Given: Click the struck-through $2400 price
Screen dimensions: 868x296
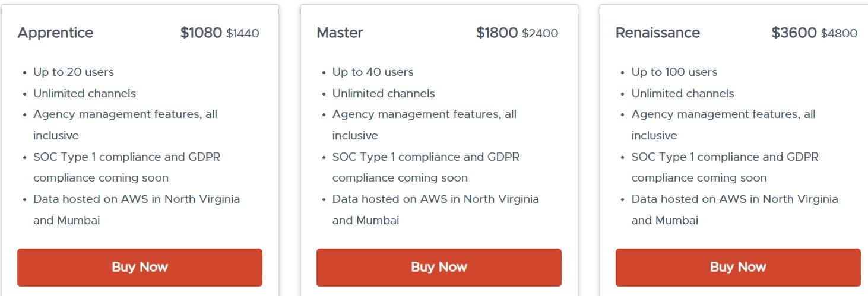Looking at the screenshot, I should (540, 34).
